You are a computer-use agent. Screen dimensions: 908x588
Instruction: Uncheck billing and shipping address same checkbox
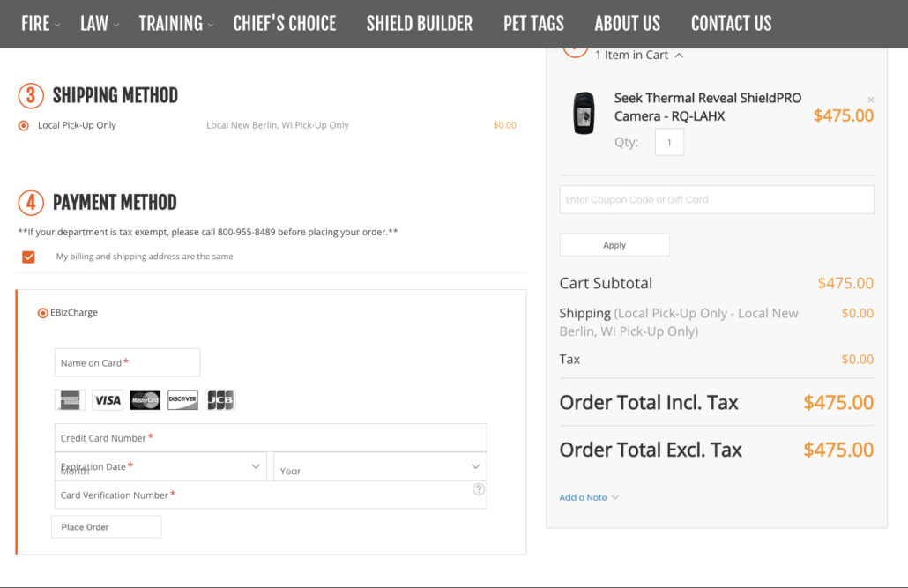(28, 257)
